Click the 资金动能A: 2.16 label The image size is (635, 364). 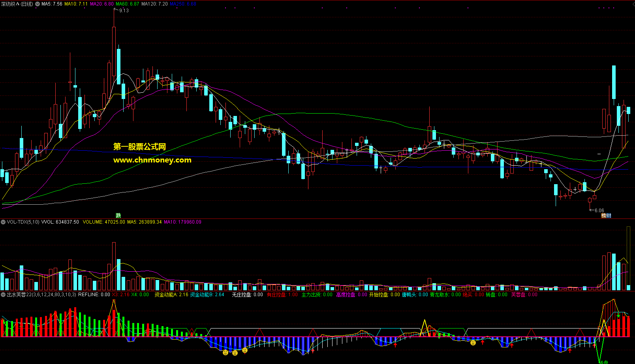point(171,295)
